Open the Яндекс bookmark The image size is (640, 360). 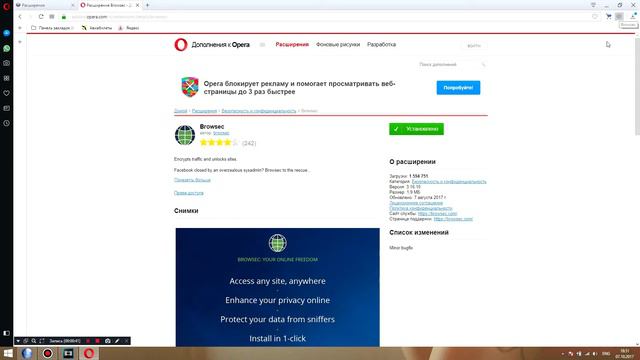129,28
